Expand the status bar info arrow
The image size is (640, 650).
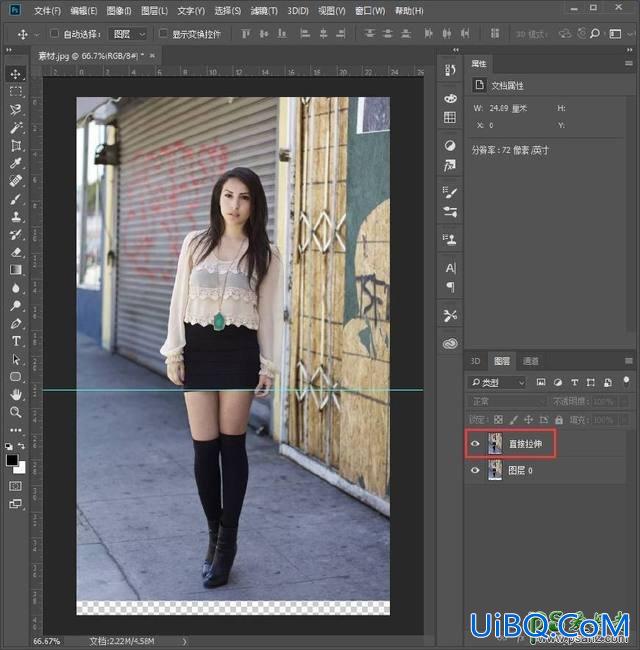click(184, 641)
